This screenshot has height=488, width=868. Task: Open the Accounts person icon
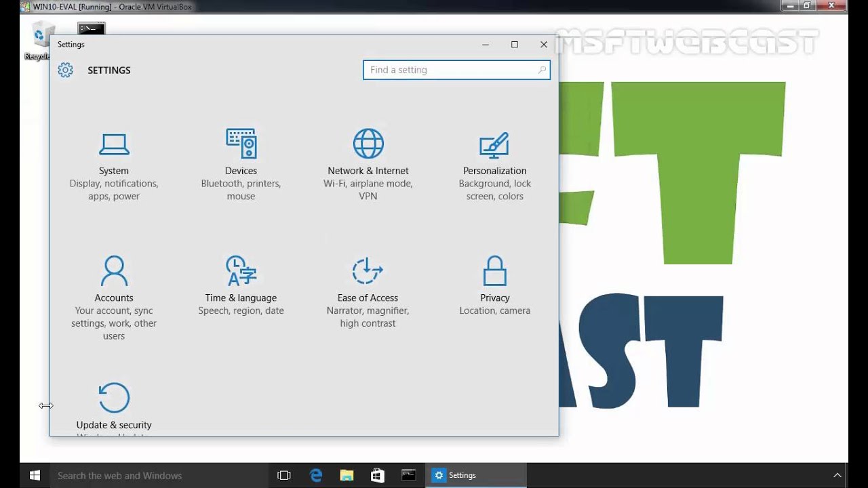tap(114, 270)
